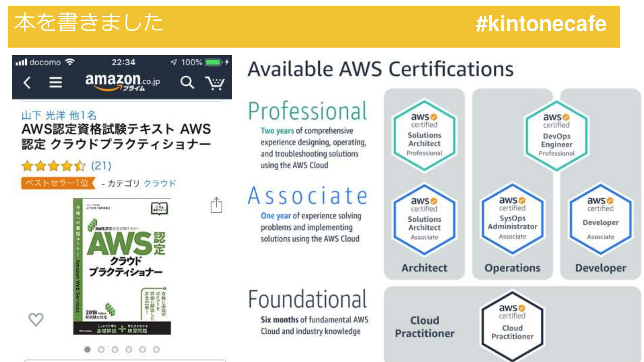Select the sixth image pagination dot
The image size is (644, 362).
point(156,350)
